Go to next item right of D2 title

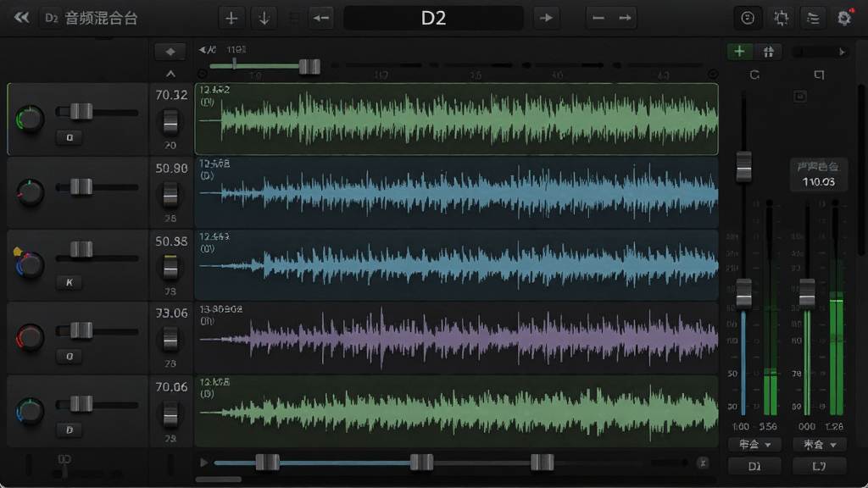[x=546, y=19]
